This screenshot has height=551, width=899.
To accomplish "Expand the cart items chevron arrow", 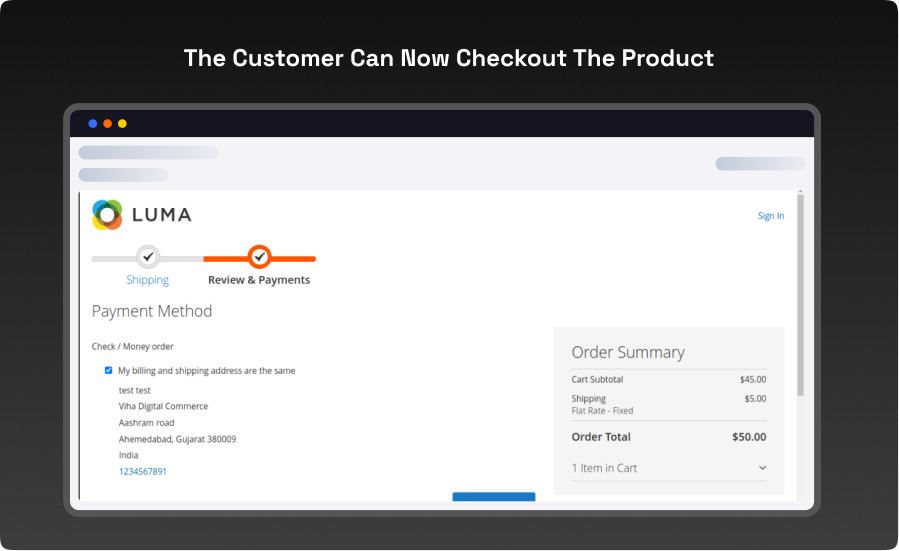I will click(x=762, y=468).
